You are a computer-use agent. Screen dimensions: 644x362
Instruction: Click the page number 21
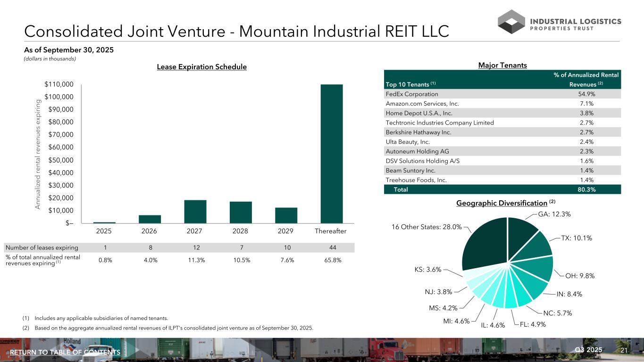(x=623, y=350)
